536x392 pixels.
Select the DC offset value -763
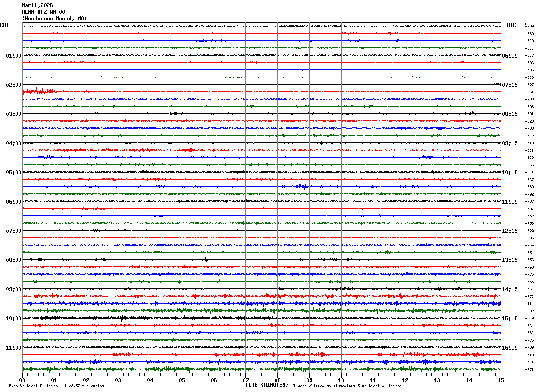pos(529,267)
